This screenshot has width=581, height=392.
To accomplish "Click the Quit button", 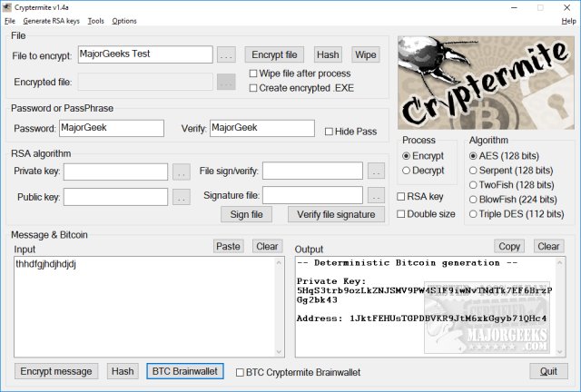I will coord(548,371).
